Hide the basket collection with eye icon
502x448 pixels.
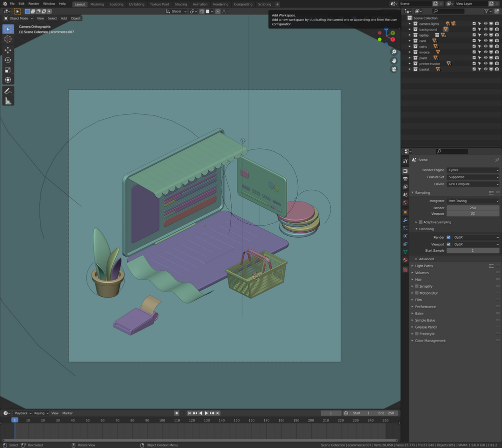(486, 69)
